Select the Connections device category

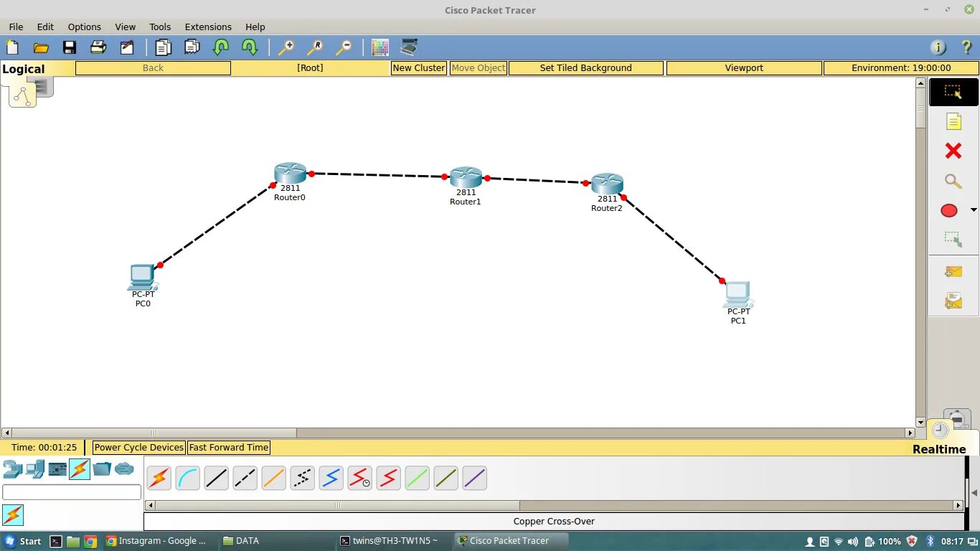tap(80, 469)
